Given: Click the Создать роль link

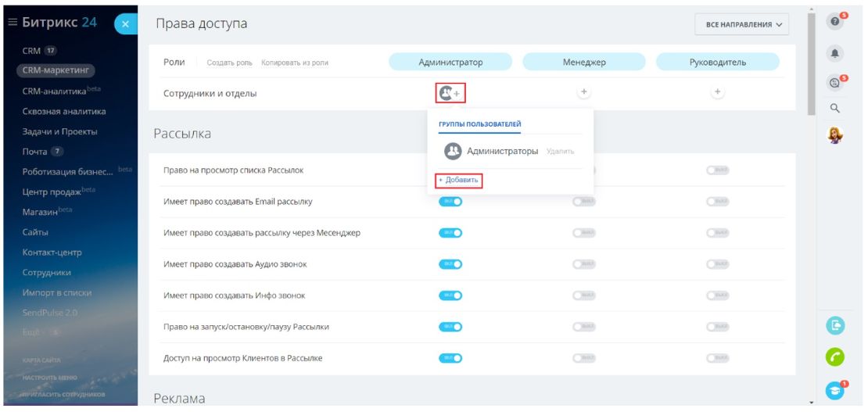Looking at the screenshot, I should (x=231, y=63).
